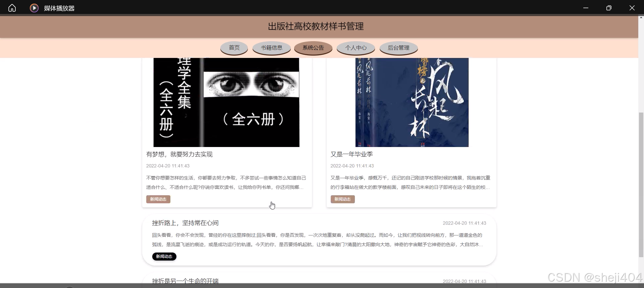Restore down the media player window
Viewport: 644px width, 288px height.
click(x=609, y=8)
